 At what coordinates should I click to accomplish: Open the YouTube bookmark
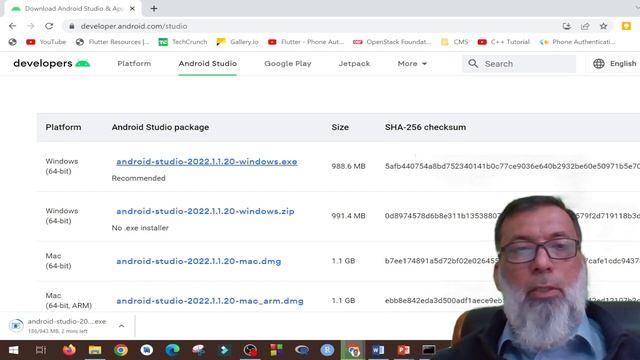click(x=46, y=42)
